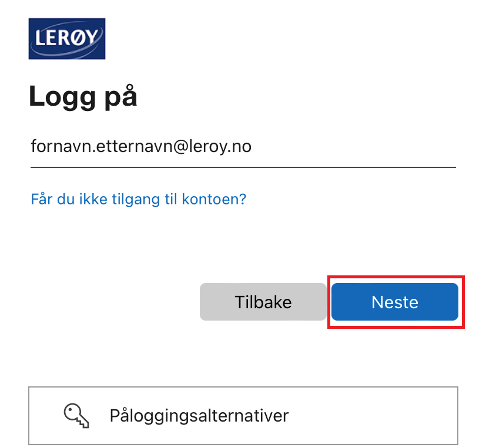This screenshot has height=448, width=486.
Task: Select Neste to proceed with sign-in
Action: [x=395, y=302]
